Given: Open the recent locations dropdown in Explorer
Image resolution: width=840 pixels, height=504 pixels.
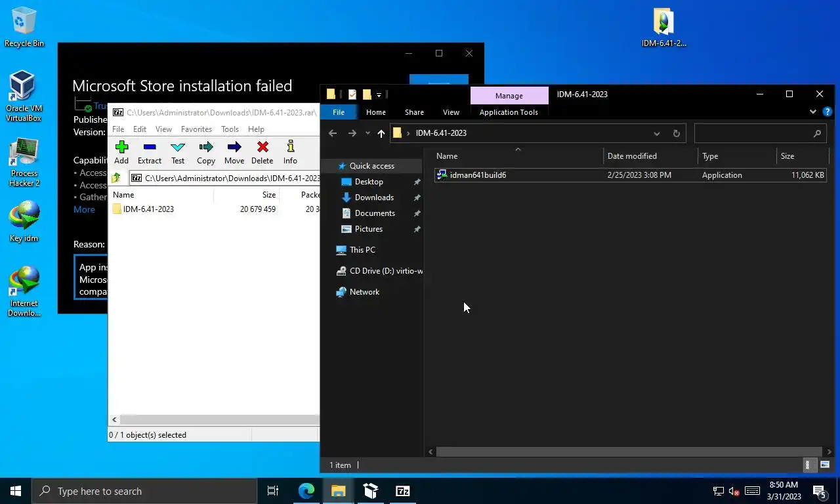Looking at the screenshot, I should [x=367, y=133].
